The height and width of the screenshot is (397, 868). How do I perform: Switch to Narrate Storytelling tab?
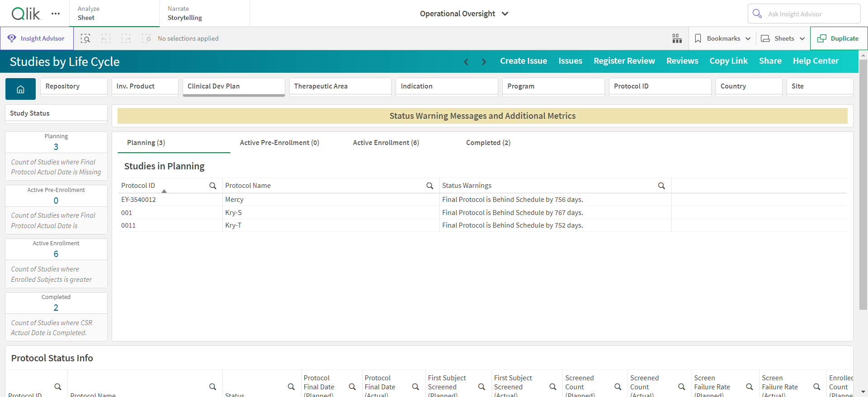coord(204,13)
